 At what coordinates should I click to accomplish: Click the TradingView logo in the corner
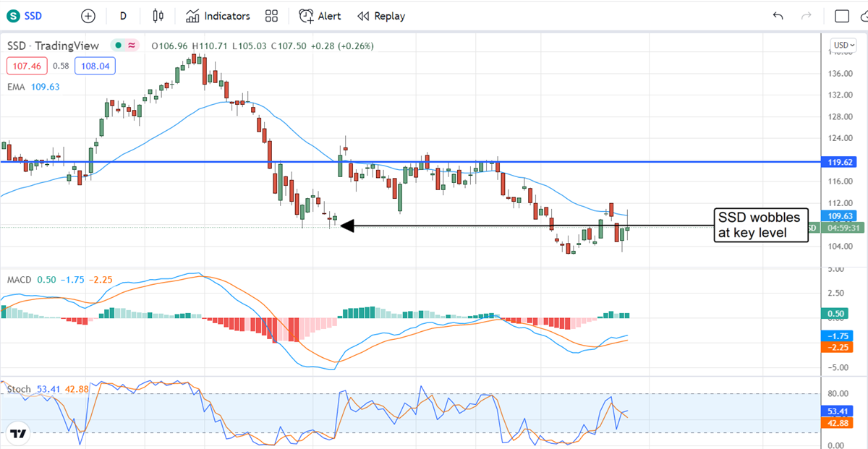pyautogui.click(x=19, y=433)
